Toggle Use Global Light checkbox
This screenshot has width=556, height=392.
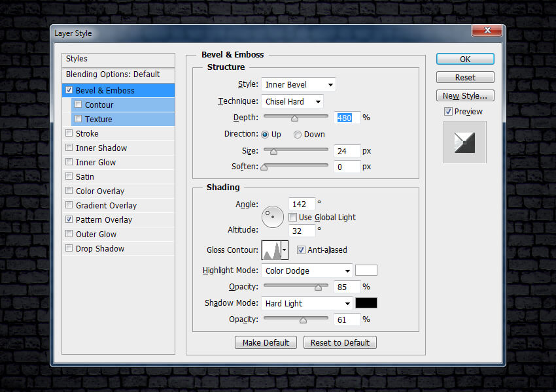292,217
